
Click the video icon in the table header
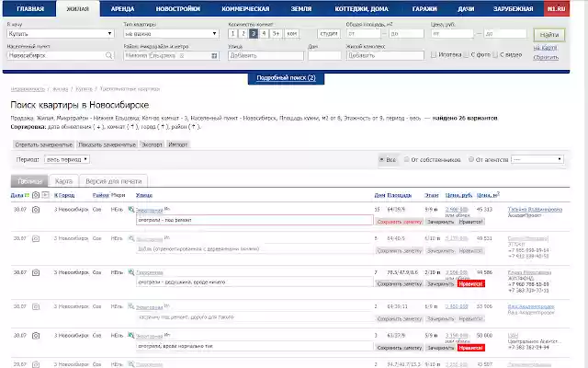coord(45,195)
